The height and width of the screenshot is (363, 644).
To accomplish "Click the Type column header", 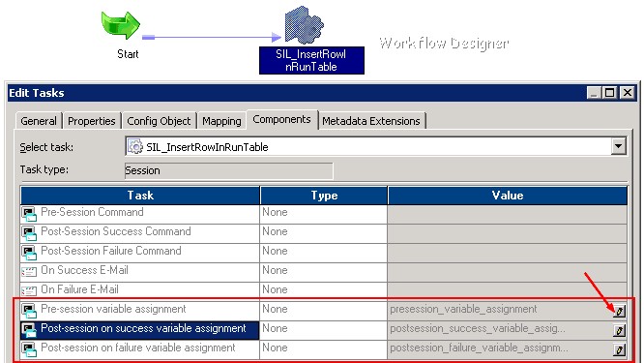I will (x=324, y=196).
